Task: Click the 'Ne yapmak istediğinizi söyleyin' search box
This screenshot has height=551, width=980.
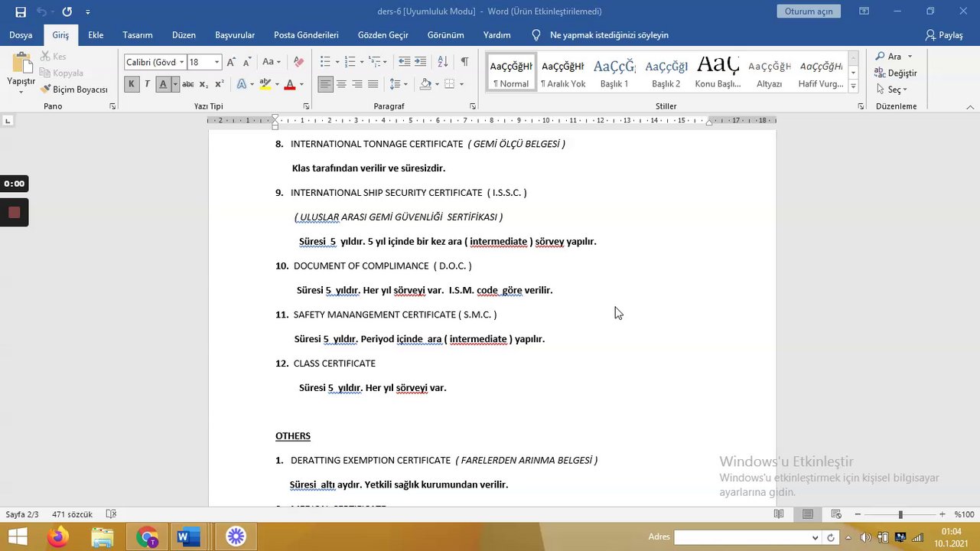Action: click(x=609, y=35)
